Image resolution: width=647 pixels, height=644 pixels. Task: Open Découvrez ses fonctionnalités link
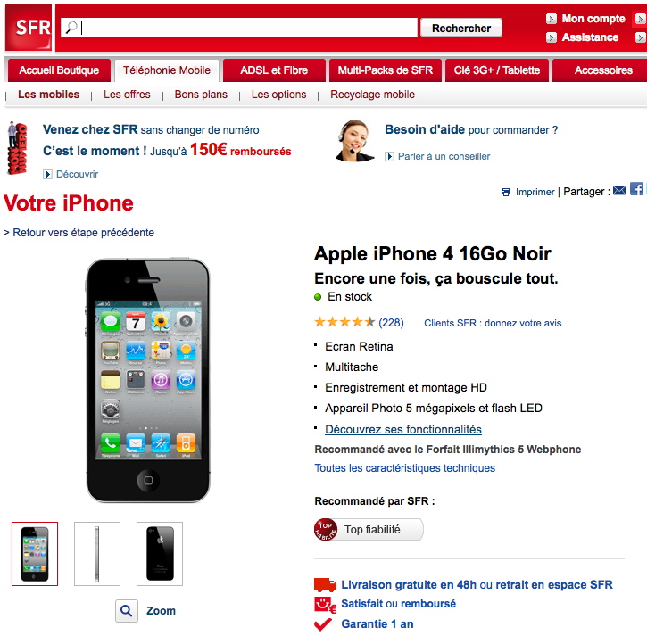tap(403, 430)
